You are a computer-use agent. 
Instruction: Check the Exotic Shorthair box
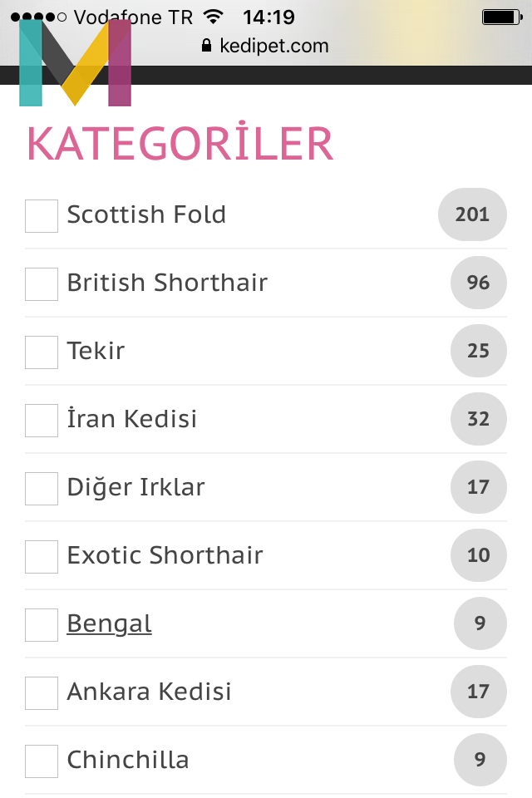click(42, 556)
